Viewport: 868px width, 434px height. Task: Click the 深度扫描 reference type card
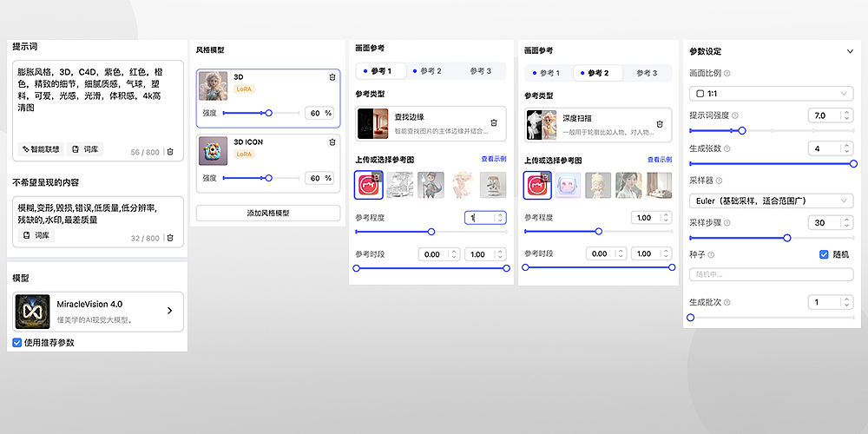pyautogui.click(x=598, y=124)
